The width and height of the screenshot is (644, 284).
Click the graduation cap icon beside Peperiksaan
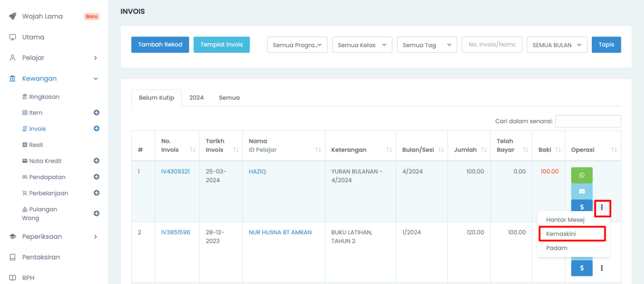[13, 237]
